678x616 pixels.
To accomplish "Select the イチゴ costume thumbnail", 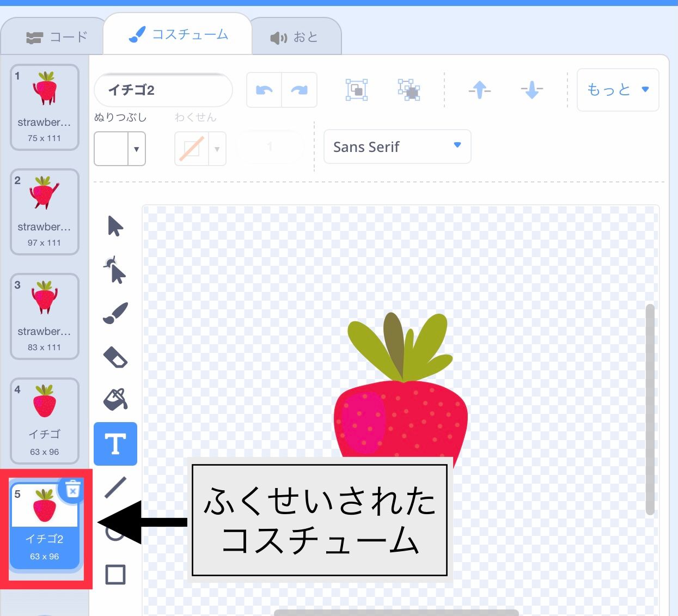I will 45,419.
